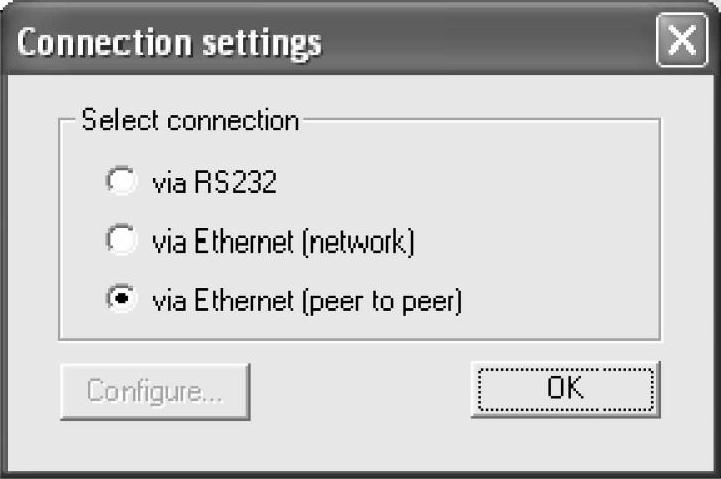Click the empty Ethernet (network) radio circle

pyautogui.click(x=120, y=242)
